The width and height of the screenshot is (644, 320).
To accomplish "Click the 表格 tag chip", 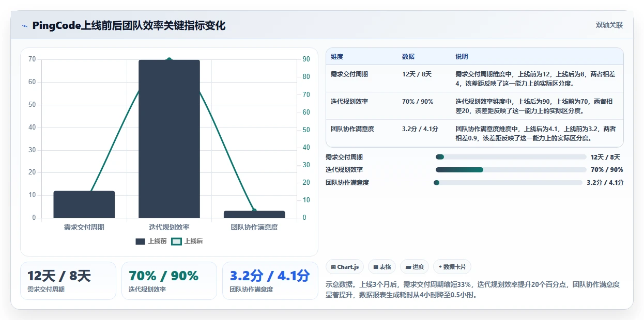I will point(382,267).
